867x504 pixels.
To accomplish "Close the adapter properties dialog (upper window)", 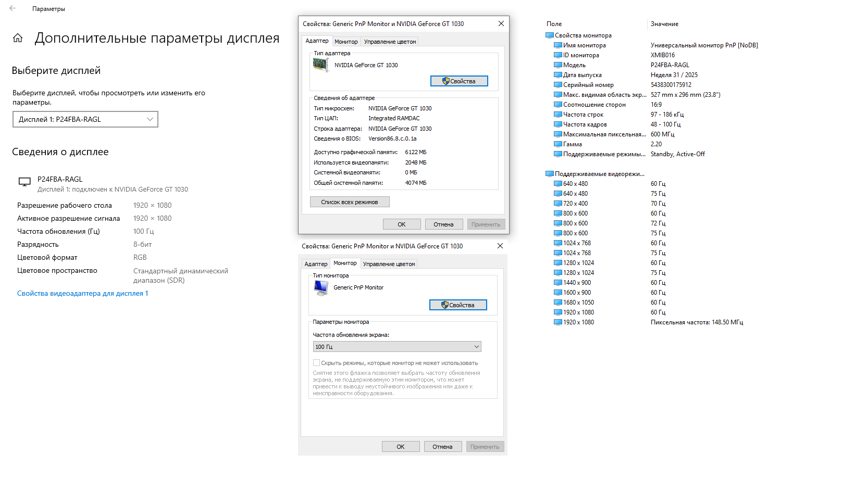I will tap(501, 23).
